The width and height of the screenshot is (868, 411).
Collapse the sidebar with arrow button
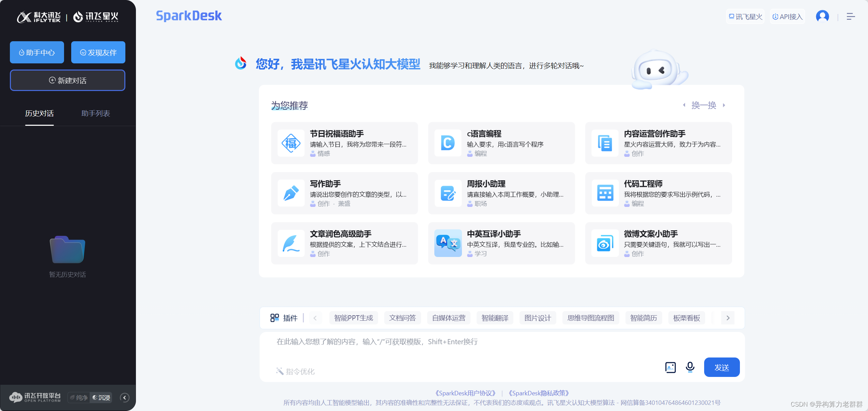coord(125,398)
